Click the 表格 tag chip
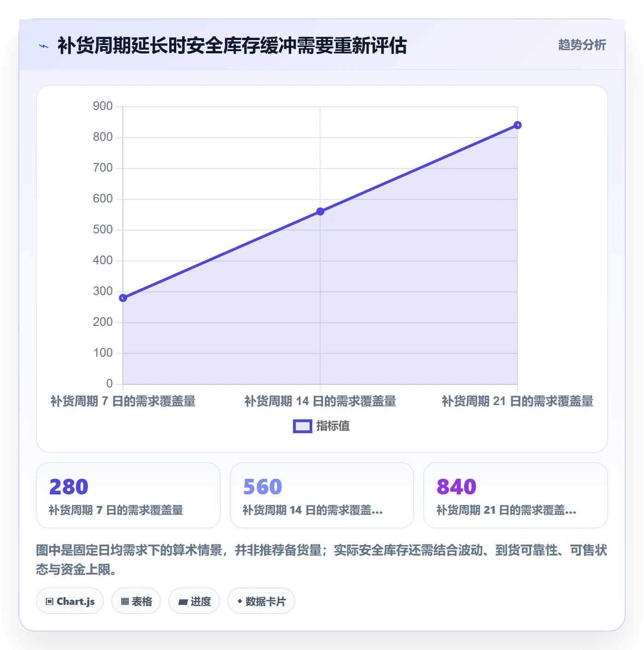644x650 pixels. click(x=136, y=601)
